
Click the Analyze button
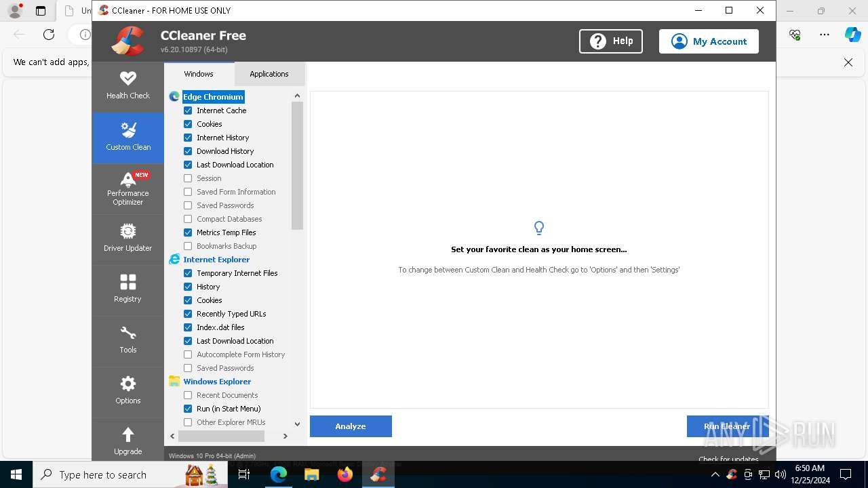(x=351, y=426)
